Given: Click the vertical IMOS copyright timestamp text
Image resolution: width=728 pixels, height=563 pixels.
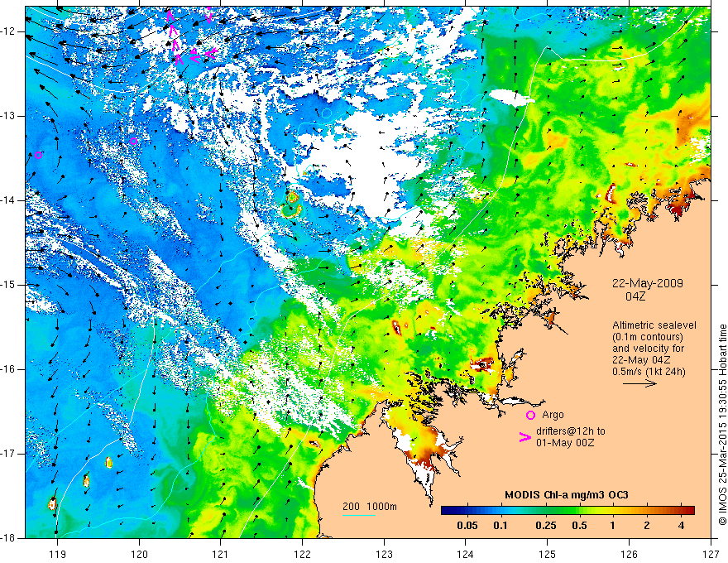Looking at the screenshot, I should tap(722, 425).
